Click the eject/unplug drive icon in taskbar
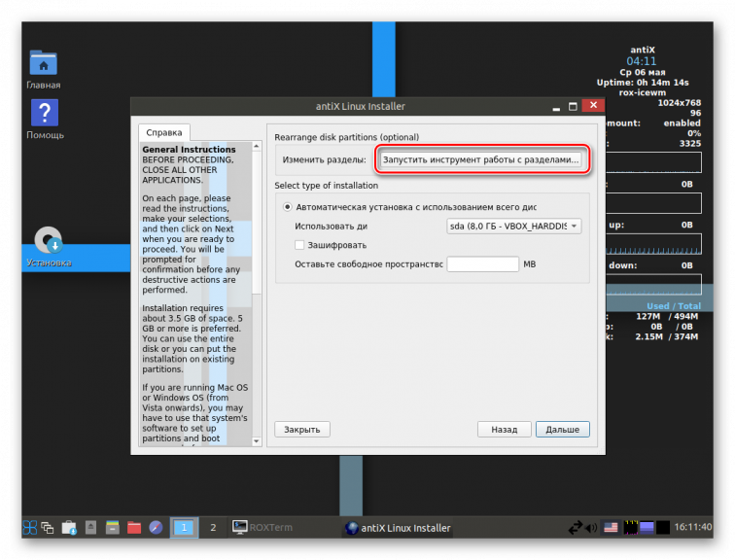Screen dimensions: 735x560 (x=91, y=528)
